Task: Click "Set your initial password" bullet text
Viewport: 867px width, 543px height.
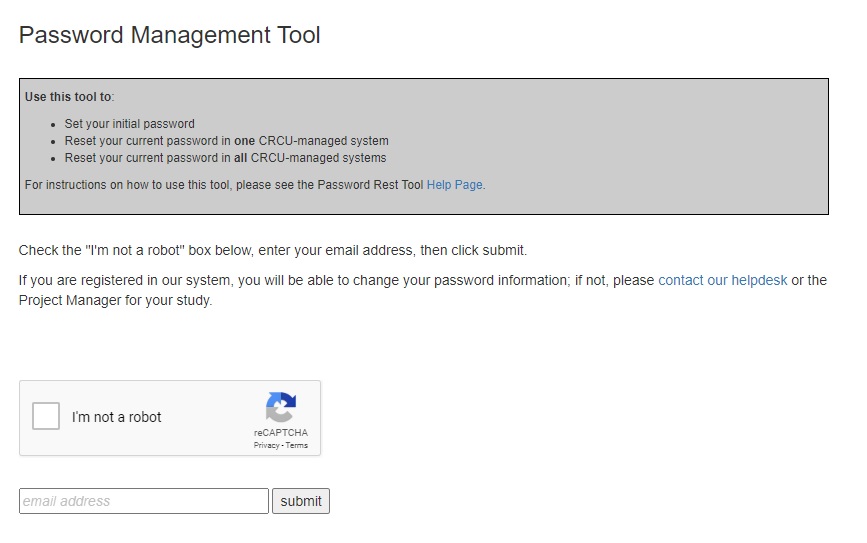Action: coord(129,124)
